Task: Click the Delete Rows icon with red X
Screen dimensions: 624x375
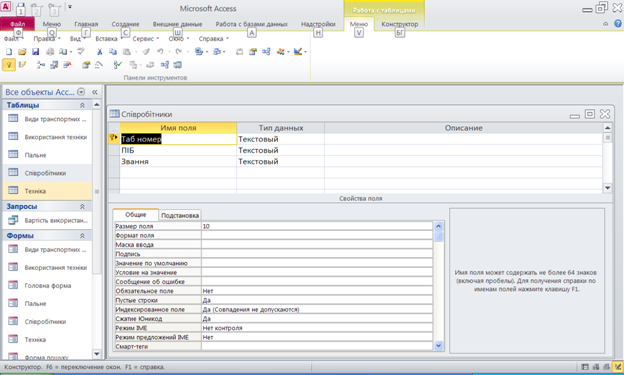Action: 67,64
